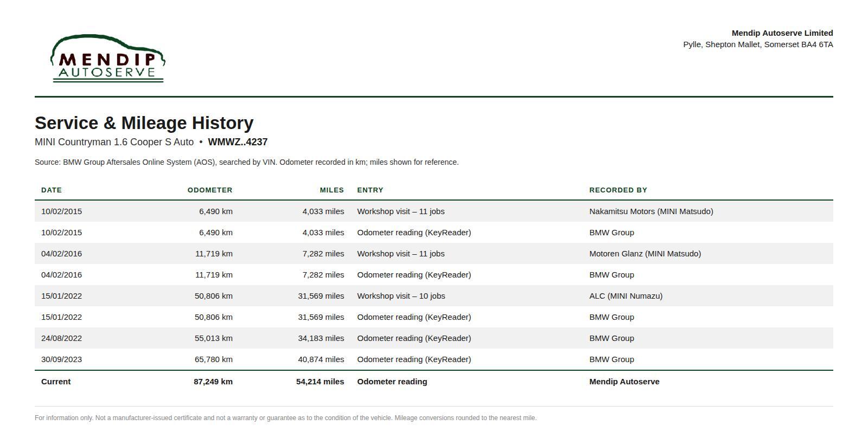Viewport: 868px width, 438px height.
Task: Click the "Service & Mileage History" heading
Action: click(x=144, y=123)
